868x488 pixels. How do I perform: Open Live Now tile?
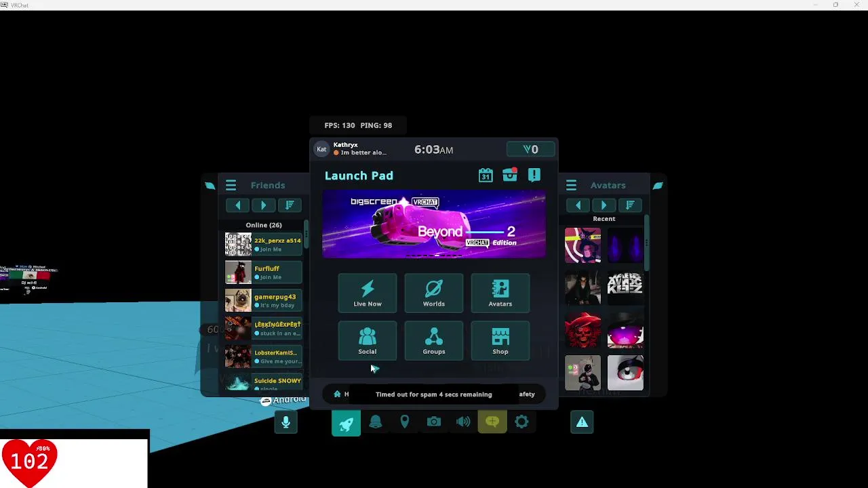pyautogui.click(x=368, y=293)
